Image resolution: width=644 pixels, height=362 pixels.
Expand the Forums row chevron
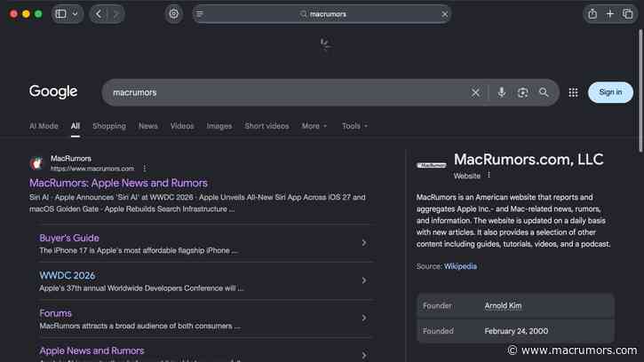pos(364,318)
